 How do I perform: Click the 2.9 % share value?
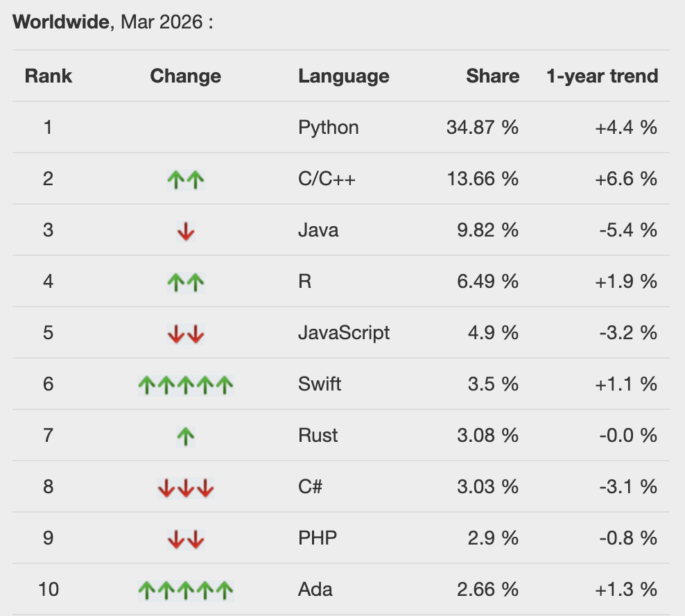493,538
